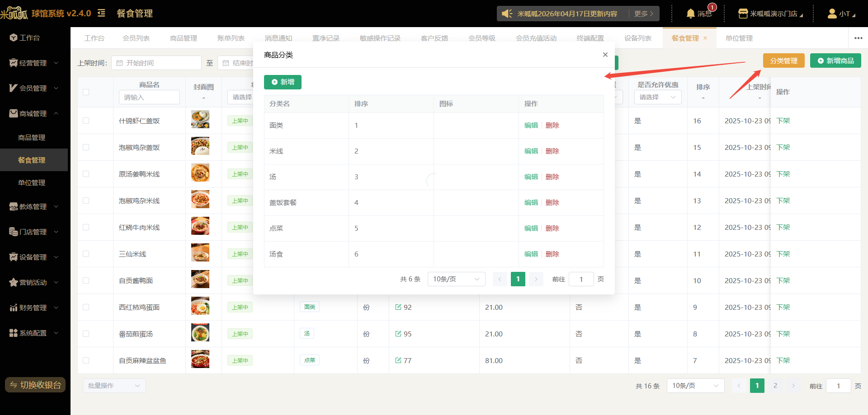
Task: Expand 教练管理 sidebar menu
Action: [34, 206]
